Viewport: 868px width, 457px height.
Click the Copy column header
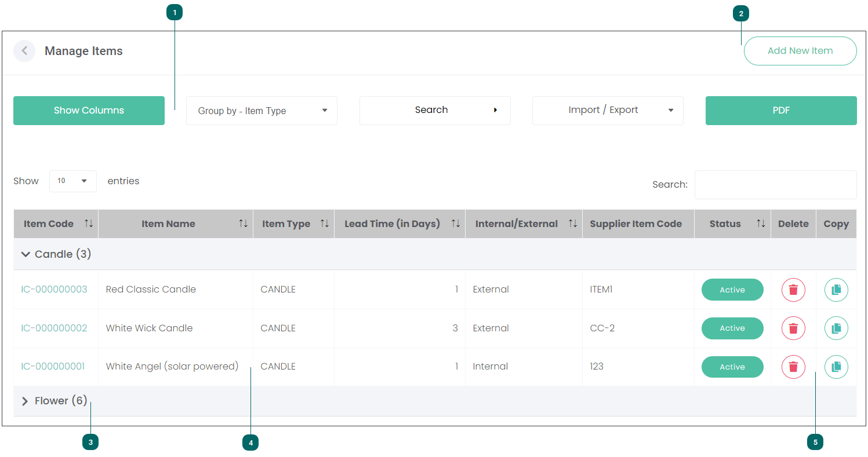(x=836, y=224)
